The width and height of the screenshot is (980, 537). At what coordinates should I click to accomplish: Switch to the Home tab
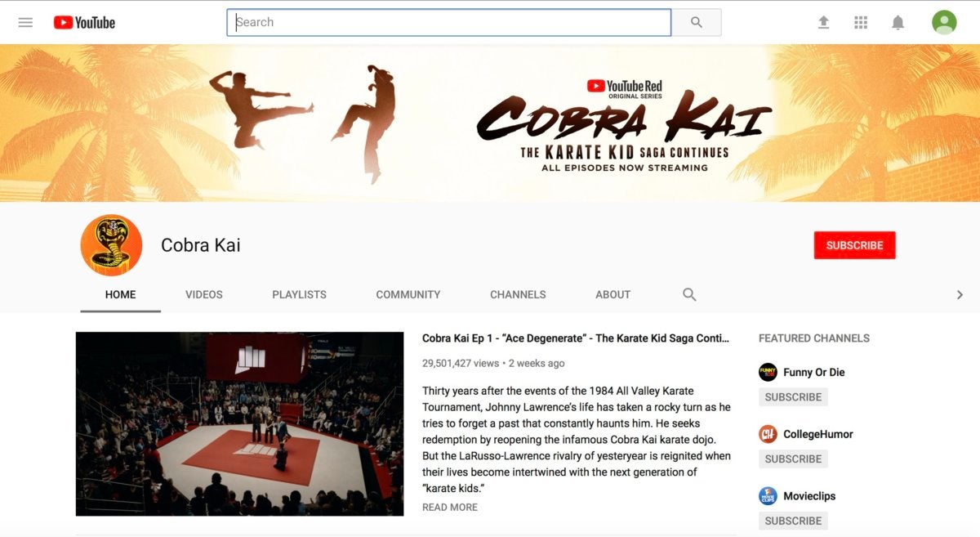point(121,295)
